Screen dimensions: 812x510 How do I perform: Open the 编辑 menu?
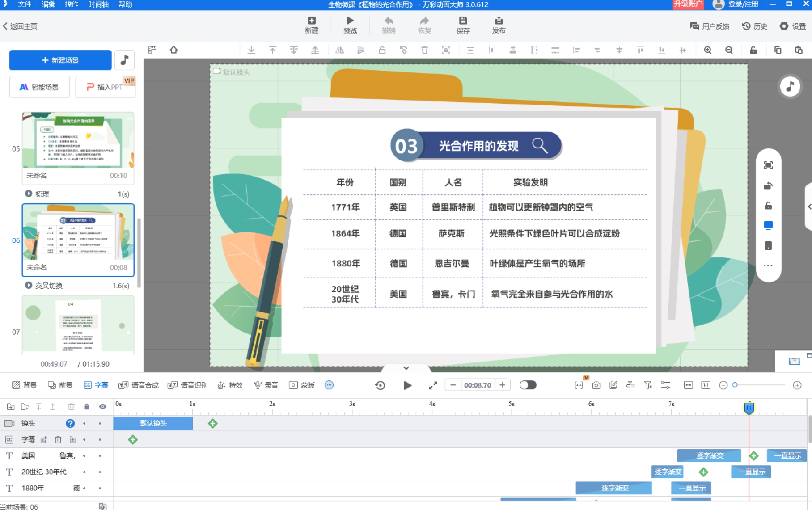[48, 4]
